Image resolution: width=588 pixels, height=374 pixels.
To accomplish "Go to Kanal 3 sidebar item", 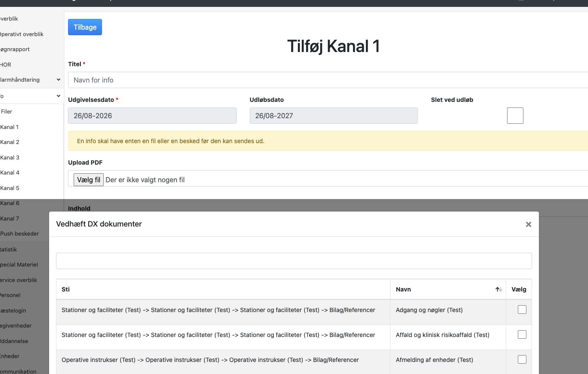I will click(x=9, y=157).
